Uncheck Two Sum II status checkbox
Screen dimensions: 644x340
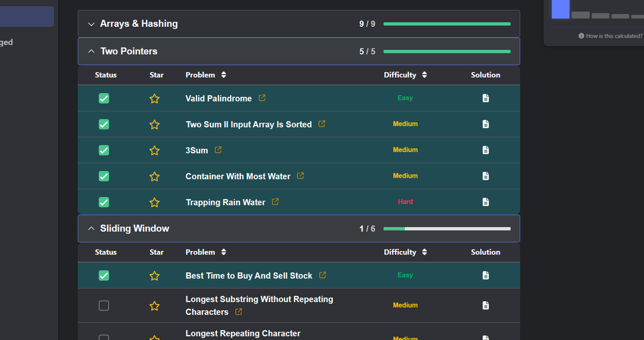[104, 124]
